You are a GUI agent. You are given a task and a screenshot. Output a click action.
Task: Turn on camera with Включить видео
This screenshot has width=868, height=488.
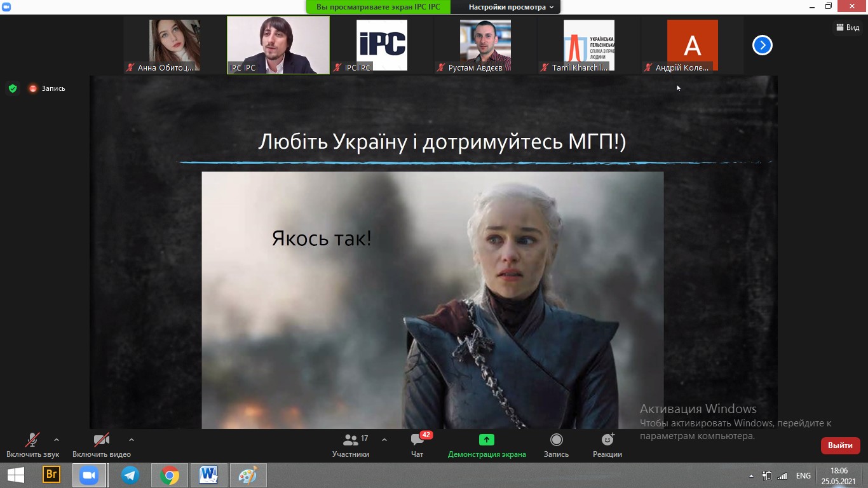coord(102,445)
